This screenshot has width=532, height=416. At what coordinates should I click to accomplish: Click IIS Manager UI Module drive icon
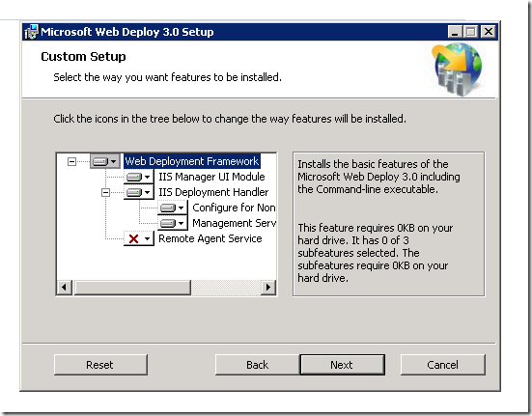(138, 177)
